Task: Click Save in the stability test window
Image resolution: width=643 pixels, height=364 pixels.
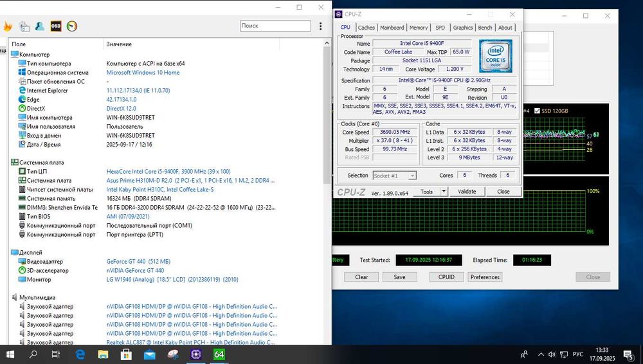Action: point(399,277)
